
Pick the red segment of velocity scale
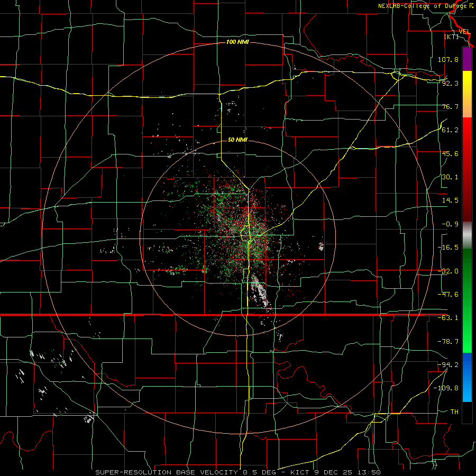point(467,169)
